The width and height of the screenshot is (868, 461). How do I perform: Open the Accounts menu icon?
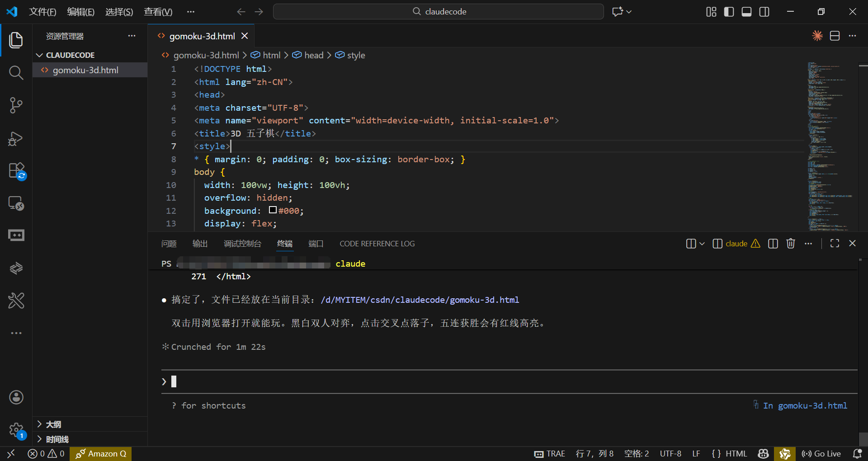(x=16, y=397)
